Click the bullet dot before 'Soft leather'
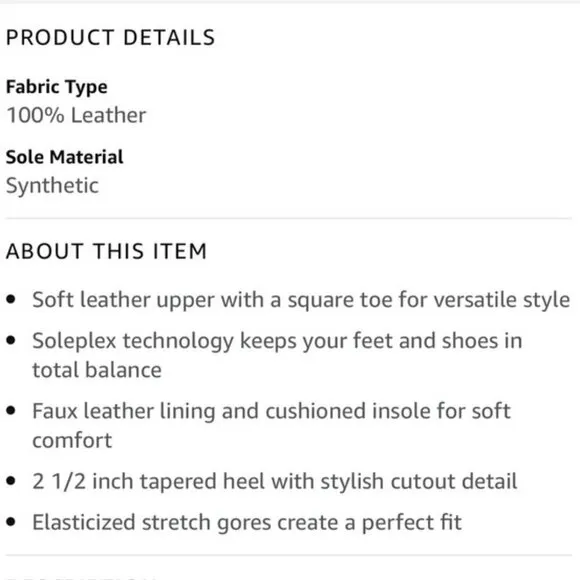Viewport: 580px width, 580px height. [x=11, y=299]
